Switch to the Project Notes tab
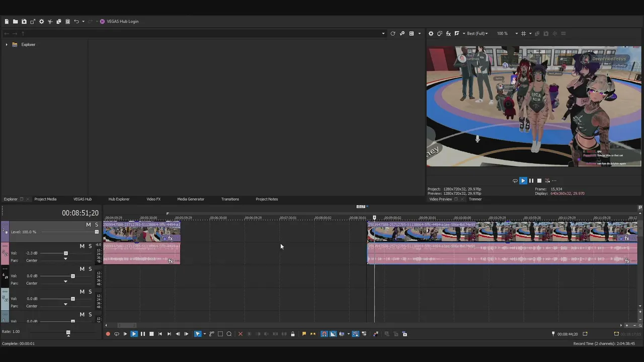Screen dimensions: 644x362 pyautogui.click(x=267, y=199)
